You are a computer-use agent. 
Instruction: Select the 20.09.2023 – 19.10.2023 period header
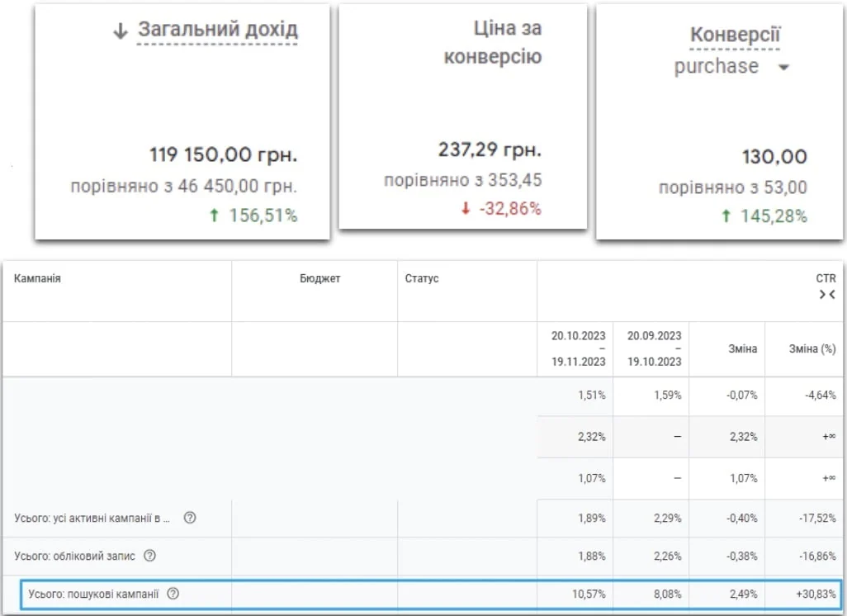coord(654,348)
